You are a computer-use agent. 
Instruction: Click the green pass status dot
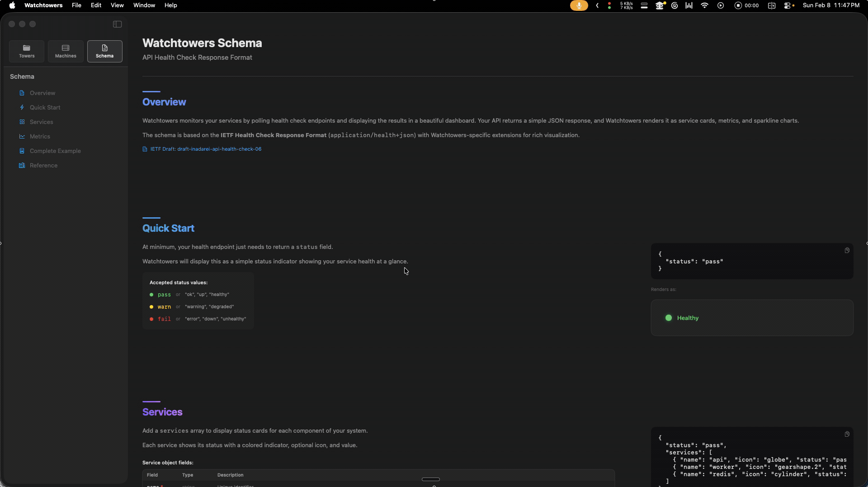tap(669, 318)
